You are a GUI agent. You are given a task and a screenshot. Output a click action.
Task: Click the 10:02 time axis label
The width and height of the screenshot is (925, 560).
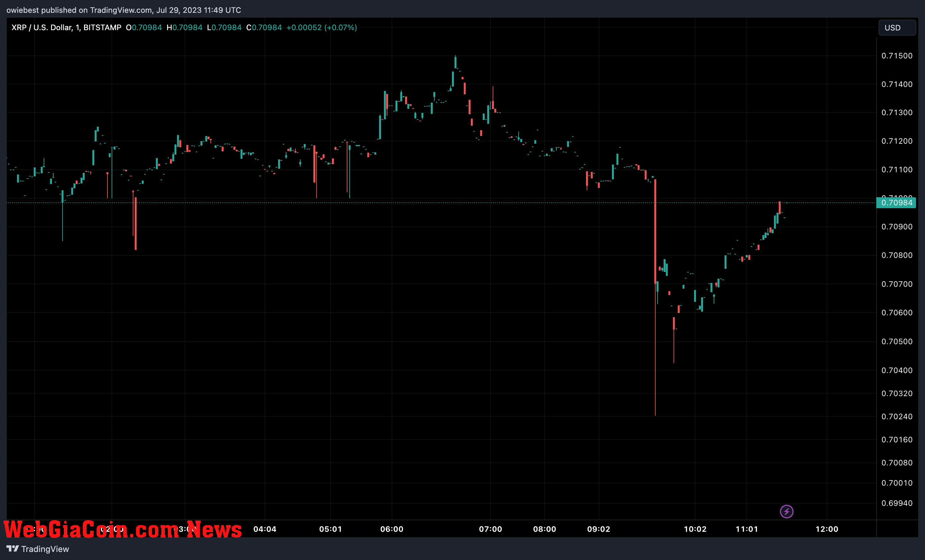(x=695, y=529)
